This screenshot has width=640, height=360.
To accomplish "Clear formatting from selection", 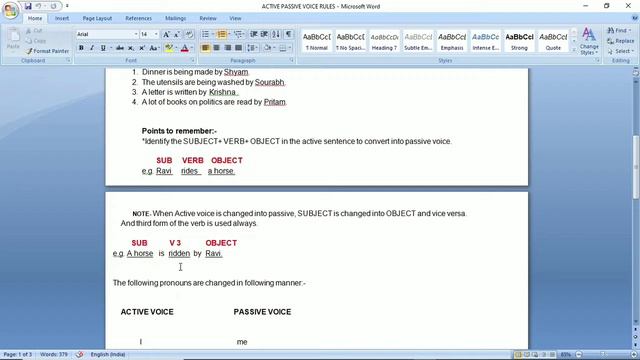I will click(189, 34).
